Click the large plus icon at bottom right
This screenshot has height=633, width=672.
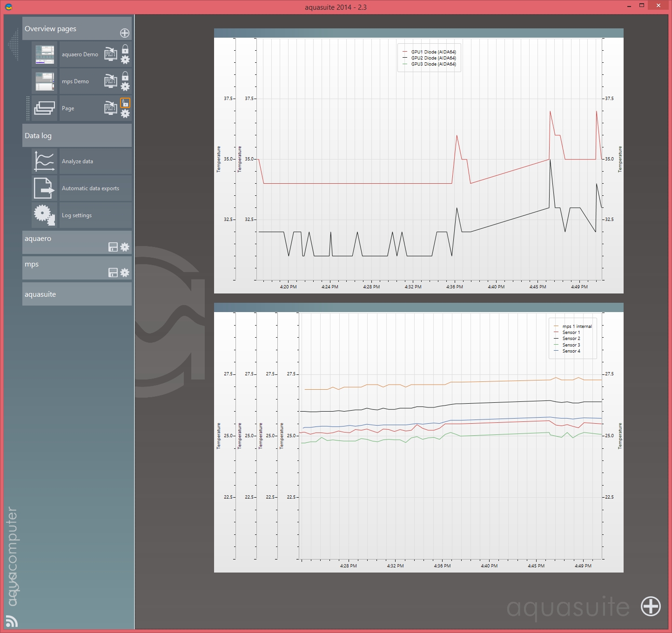point(651,606)
